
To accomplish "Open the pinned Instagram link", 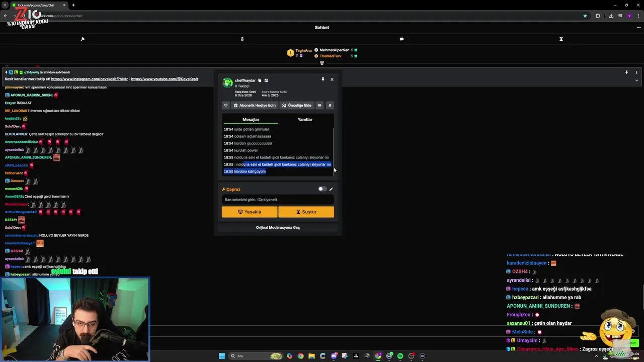I will pos(90,79).
